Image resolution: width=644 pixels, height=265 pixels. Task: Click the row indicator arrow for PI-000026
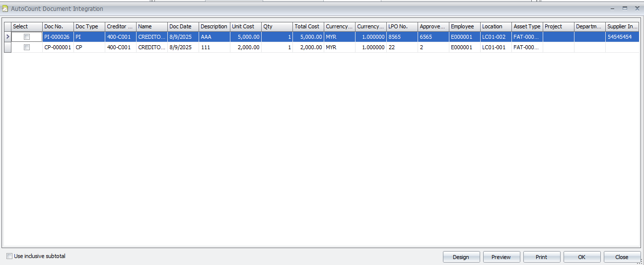tap(7, 37)
